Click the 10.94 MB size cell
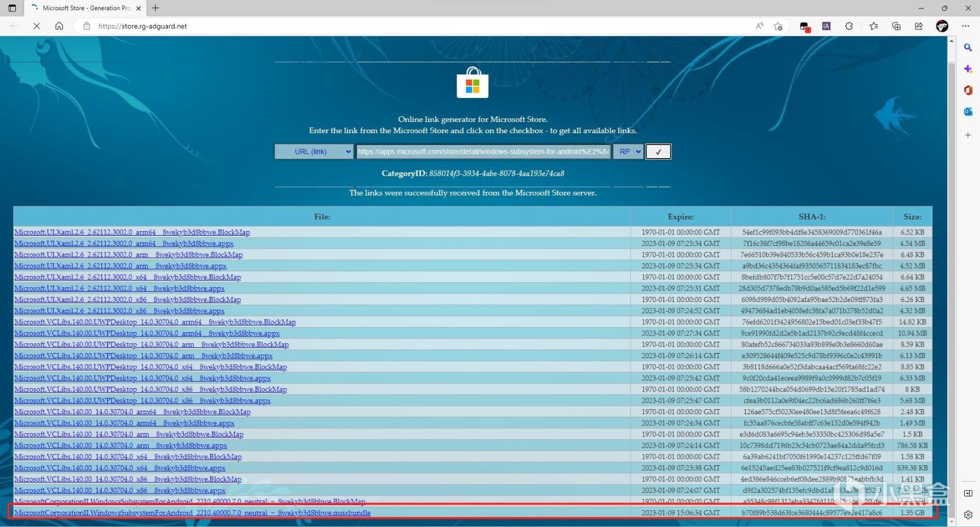The image size is (980, 527). tap(913, 333)
